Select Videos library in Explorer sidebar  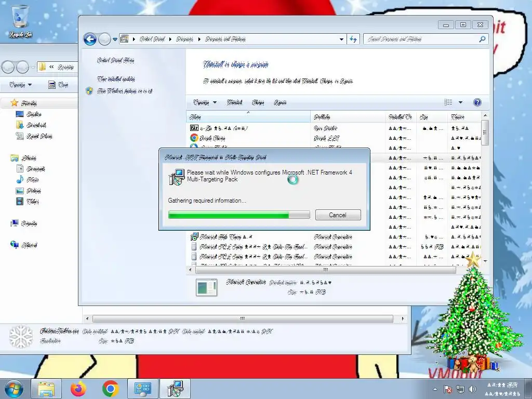pos(33,202)
